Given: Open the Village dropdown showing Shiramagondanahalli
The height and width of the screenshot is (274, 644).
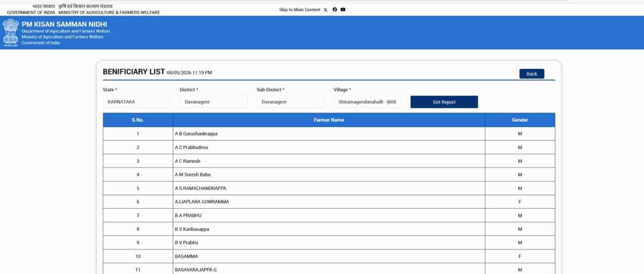Looking at the screenshot, I should [368, 102].
